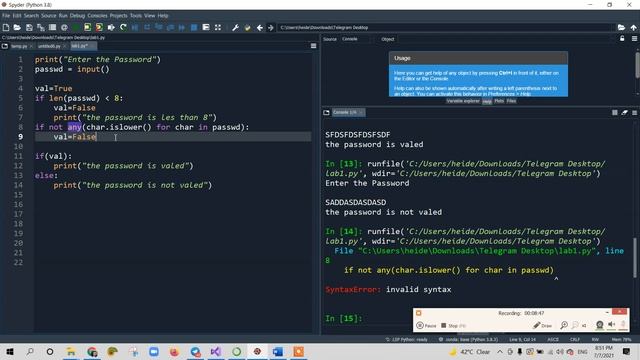Open the File menu
The width and height of the screenshot is (640, 360).
tap(6, 16)
